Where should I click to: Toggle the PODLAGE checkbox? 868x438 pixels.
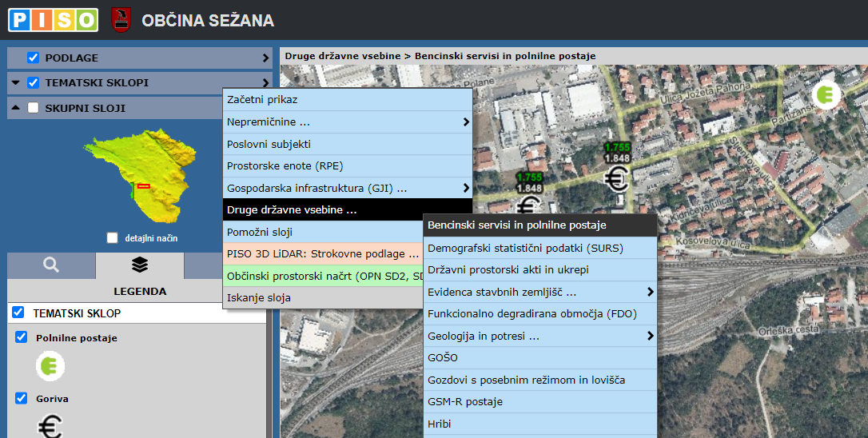click(33, 58)
